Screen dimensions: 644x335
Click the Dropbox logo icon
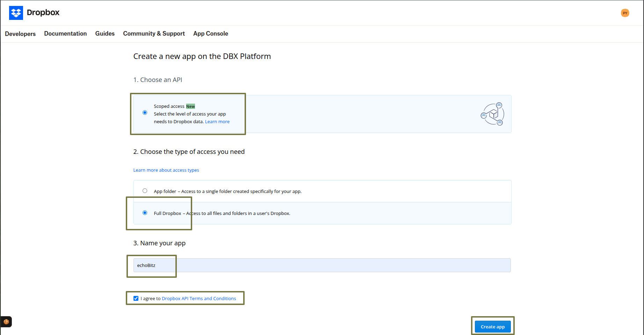[16, 13]
